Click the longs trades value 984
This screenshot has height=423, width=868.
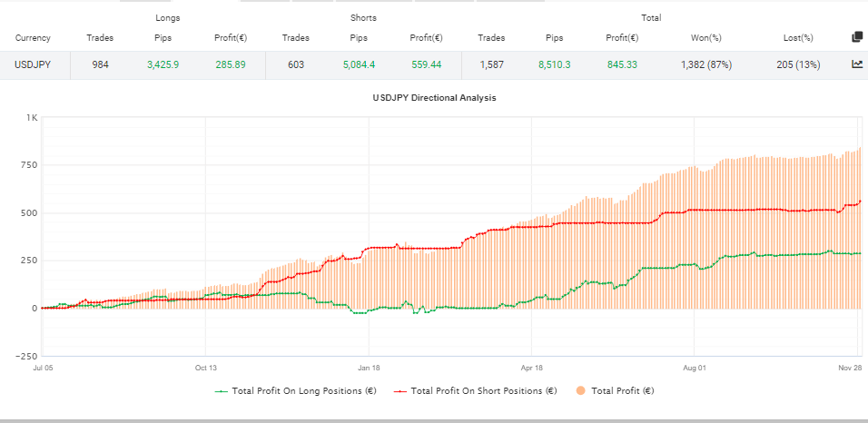coord(101,64)
